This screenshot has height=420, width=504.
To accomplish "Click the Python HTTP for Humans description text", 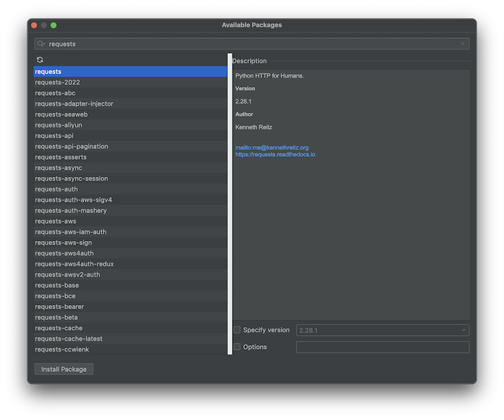I will point(269,76).
